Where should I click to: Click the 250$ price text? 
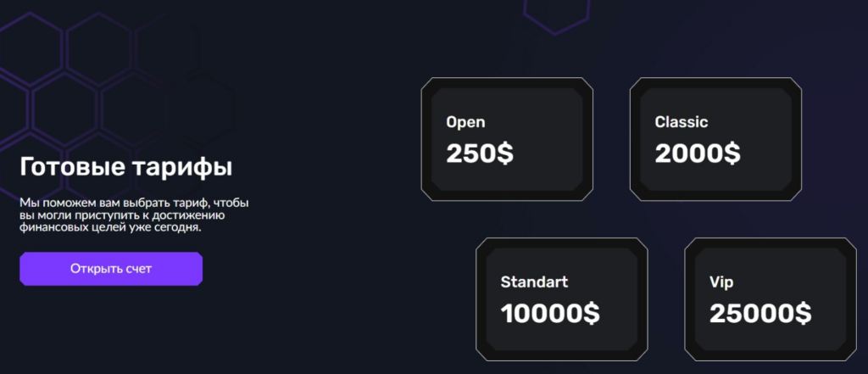tap(479, 154)
